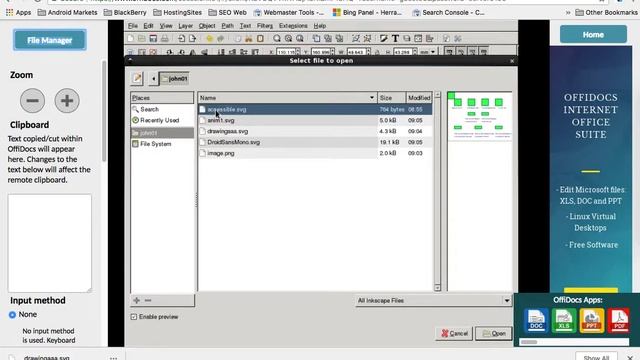The height and width of the screenshot is (360, 640).
Task: Click the plus add bookmark icon under Places
Action: 136,300
